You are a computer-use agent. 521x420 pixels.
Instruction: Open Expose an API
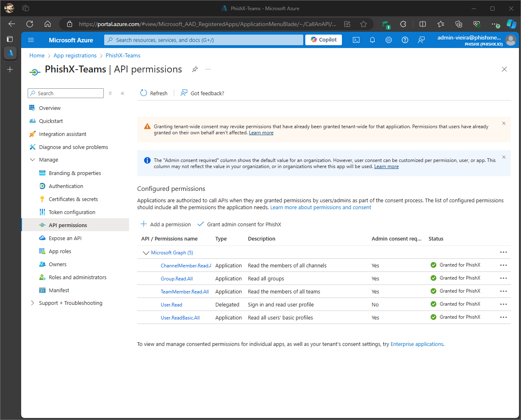pyautogui.click(x=65, y=238)
